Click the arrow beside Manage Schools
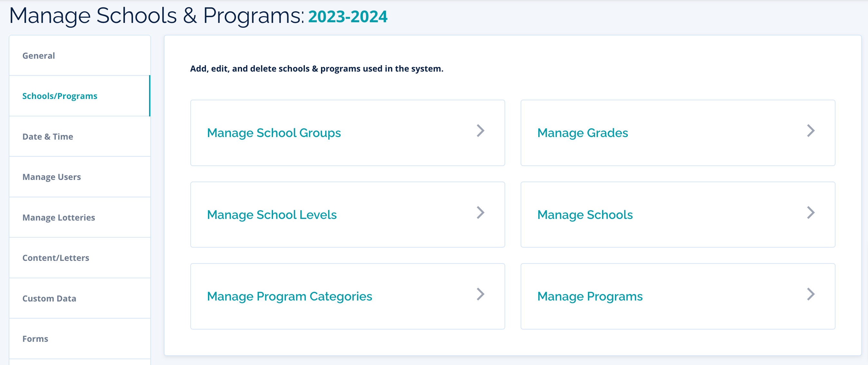The height and width of the screenshot is (365, 868). point(811,213)
